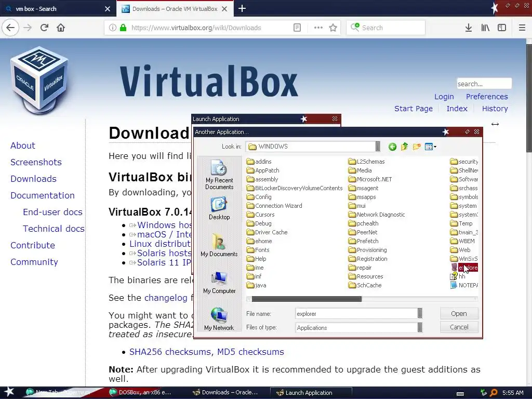Click the site information icon in address bar
This screenshot has width=532, height=399.
[x=113, y=28]
